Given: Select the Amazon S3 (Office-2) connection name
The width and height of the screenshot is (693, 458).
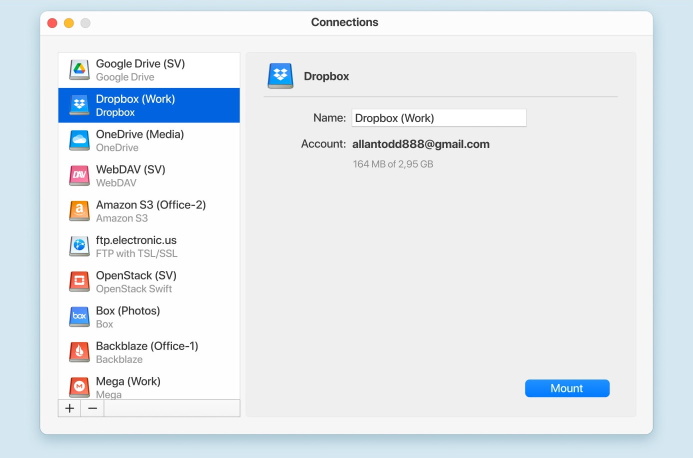Looking at the screenshot, I should click(151, 205).
